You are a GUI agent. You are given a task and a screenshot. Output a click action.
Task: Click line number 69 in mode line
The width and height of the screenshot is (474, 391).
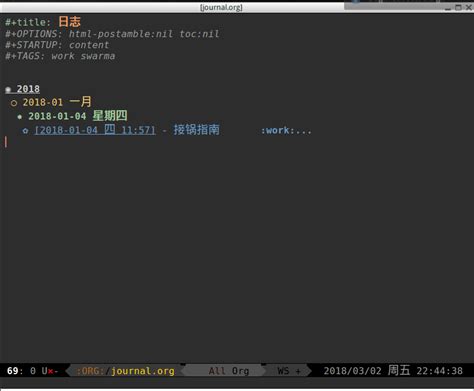(x=12, y=371)
